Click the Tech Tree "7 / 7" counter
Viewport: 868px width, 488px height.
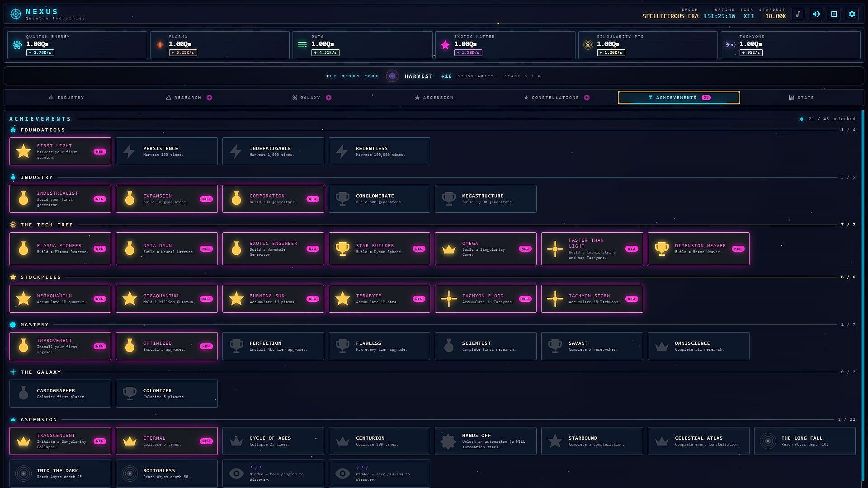click(x=848, y=225)
